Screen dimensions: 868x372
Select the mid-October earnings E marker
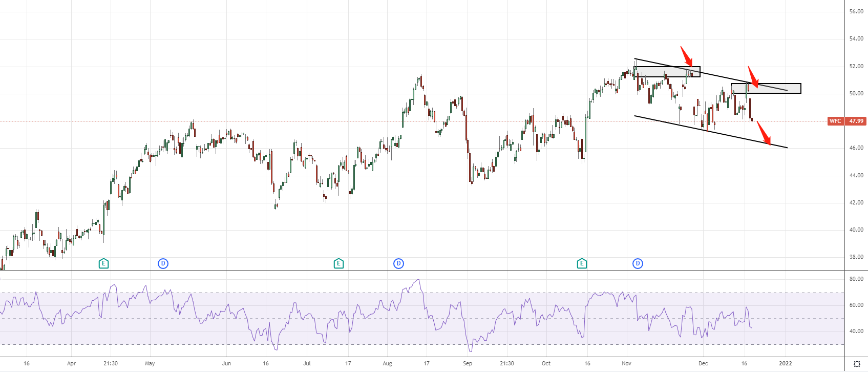582,263
